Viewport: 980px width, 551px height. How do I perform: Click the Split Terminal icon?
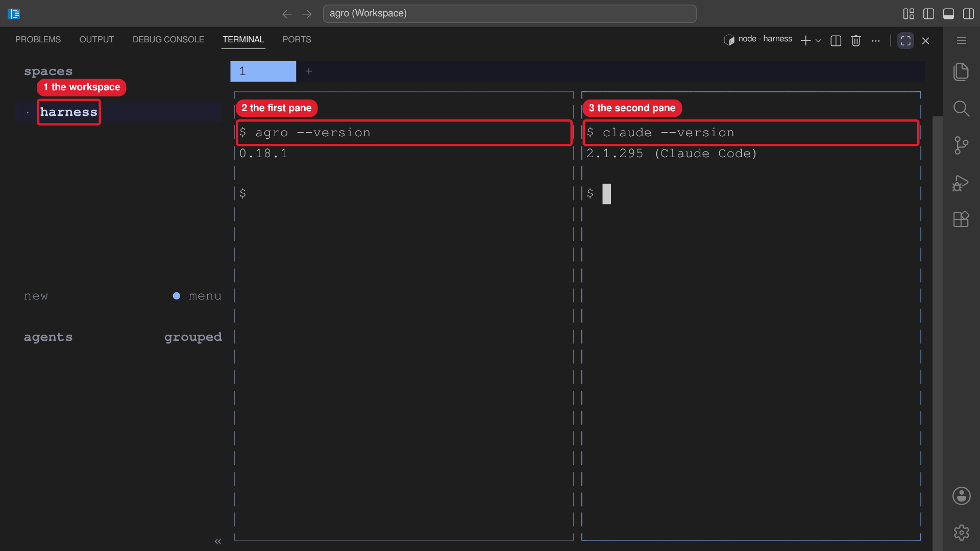pyautogui.click(x=836, y=41)
